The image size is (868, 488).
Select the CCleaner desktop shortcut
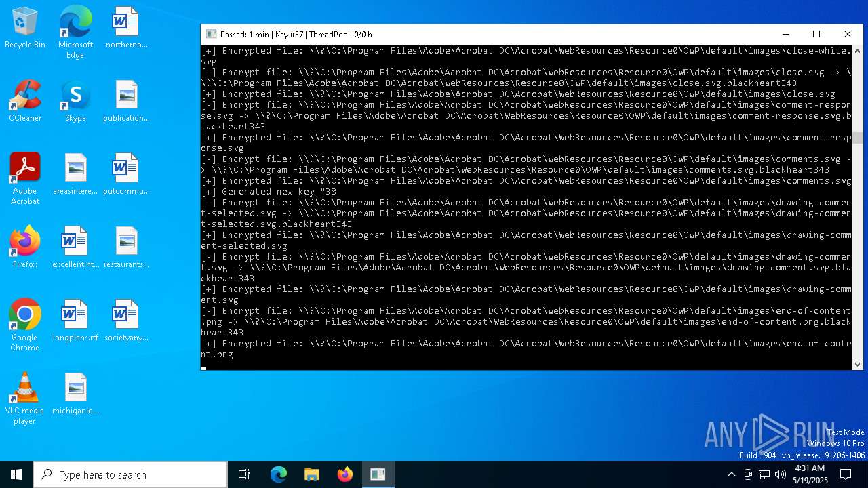pos(25,101)
